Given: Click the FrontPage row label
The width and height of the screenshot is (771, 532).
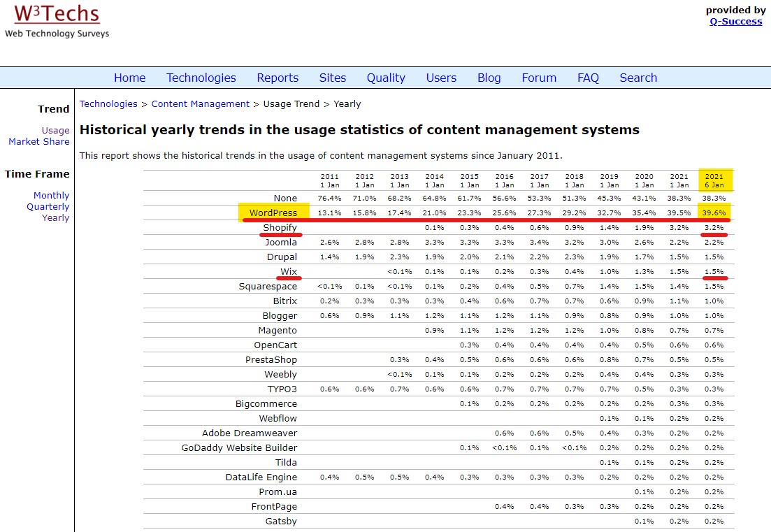Looking at the screenshot, I should pyautogui.click(x=275, y=506).
